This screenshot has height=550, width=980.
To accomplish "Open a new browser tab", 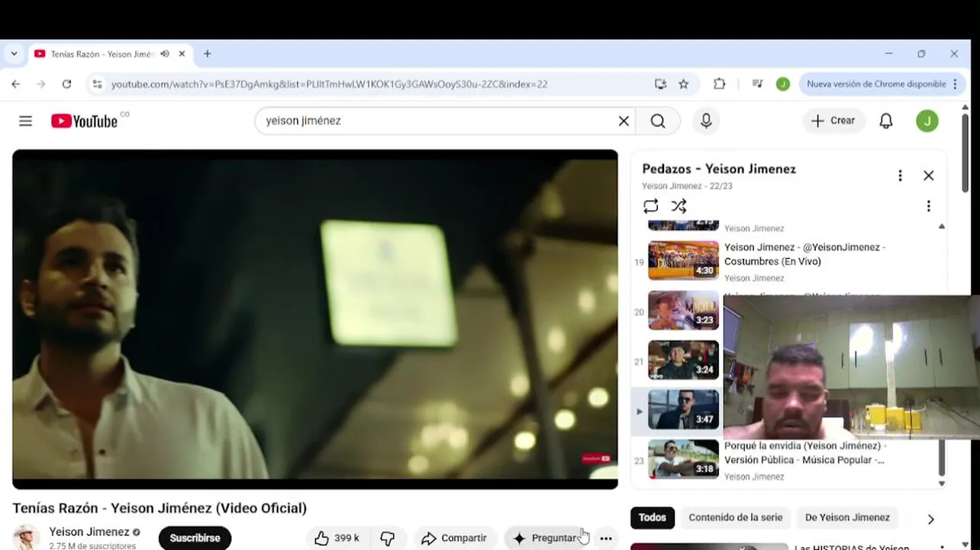I will point(207,54).
